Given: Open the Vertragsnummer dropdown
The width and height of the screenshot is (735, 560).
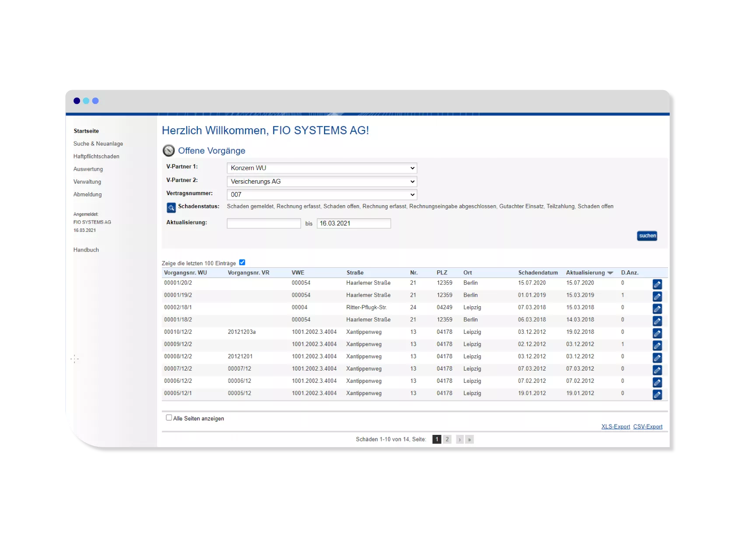Looking at the screenshot, I should pyautogui.click(x=322, y=195).
